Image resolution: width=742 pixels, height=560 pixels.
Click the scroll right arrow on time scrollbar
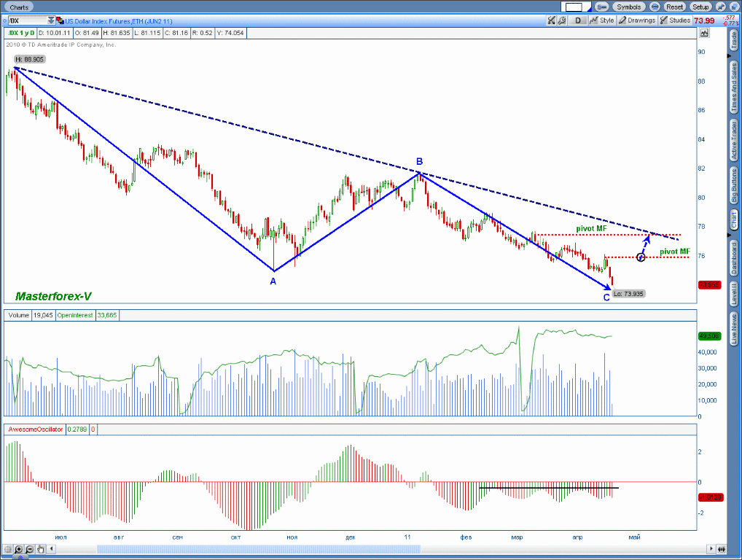click(x=711, y=549)
